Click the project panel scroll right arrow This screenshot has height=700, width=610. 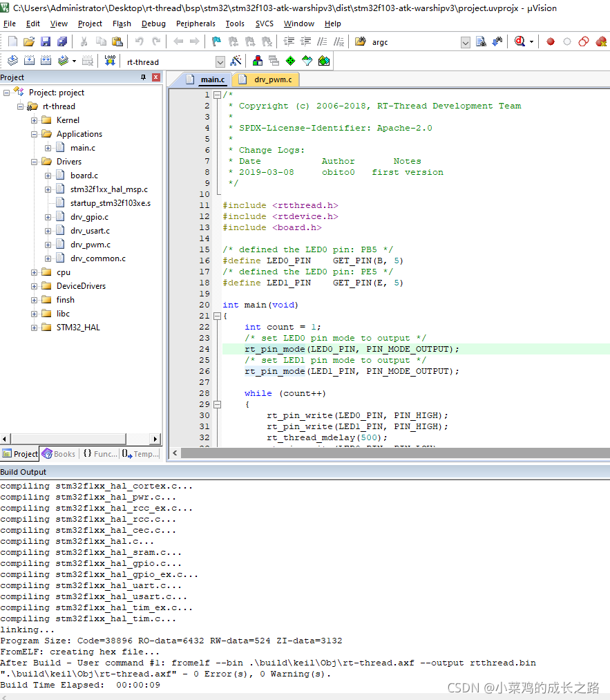[155, 439]
